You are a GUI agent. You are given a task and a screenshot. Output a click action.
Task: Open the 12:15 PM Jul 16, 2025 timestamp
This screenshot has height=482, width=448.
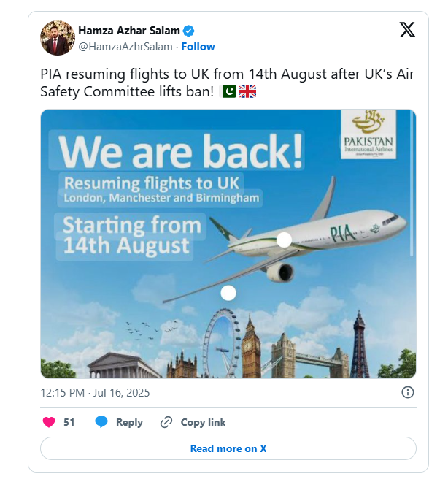95,393
